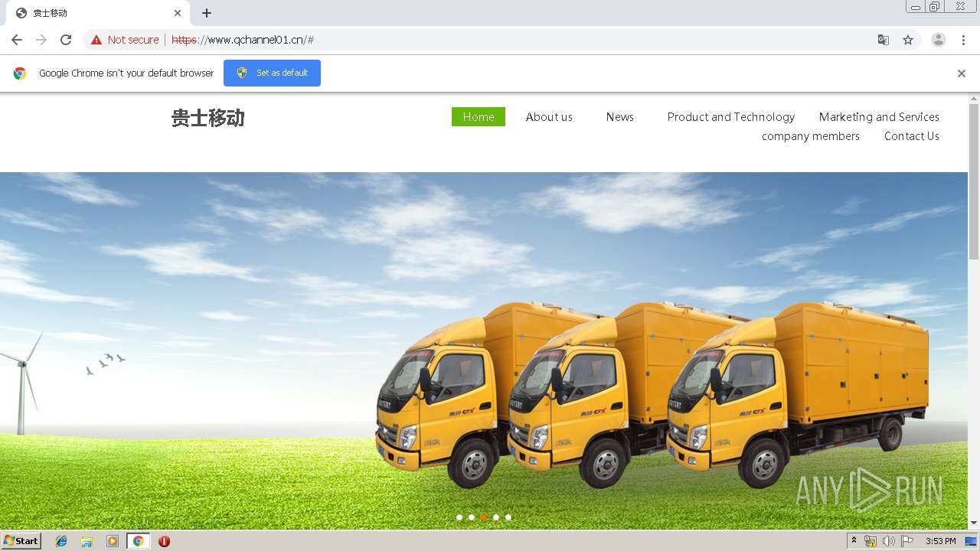Open the Home menu item

[x=479, y=116]
